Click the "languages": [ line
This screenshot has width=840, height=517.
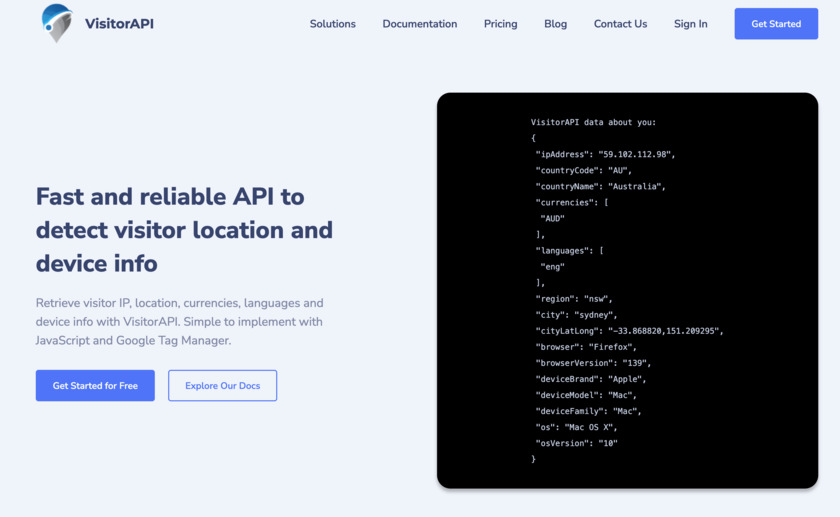point(569,251)
